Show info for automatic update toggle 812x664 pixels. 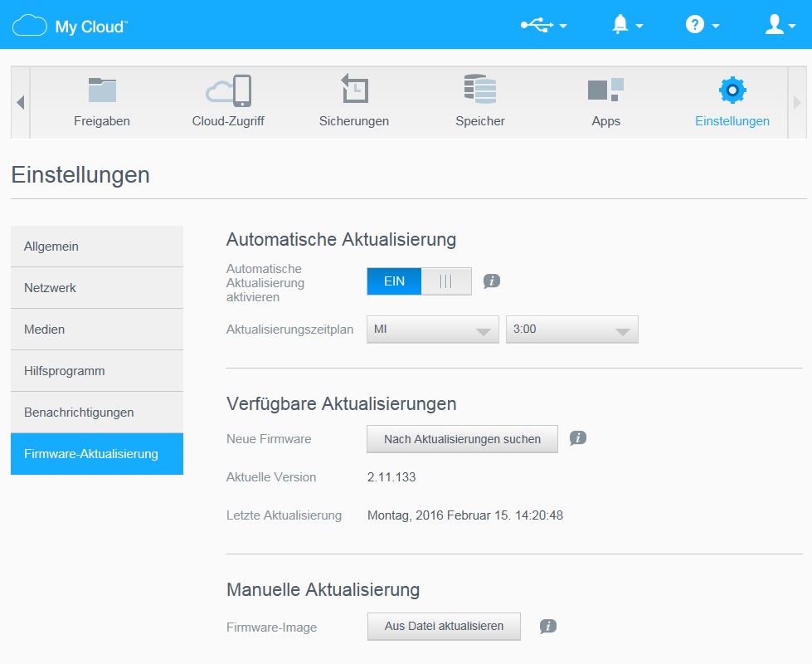[492, 281]
